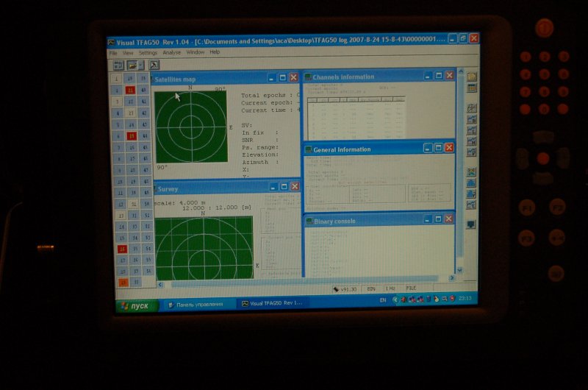Minimize the General Information window
The image size is (588, 390).
428,148
